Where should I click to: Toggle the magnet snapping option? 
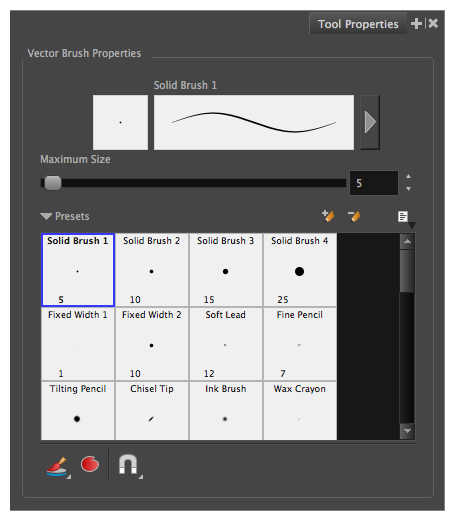click(x=130, y=465)
